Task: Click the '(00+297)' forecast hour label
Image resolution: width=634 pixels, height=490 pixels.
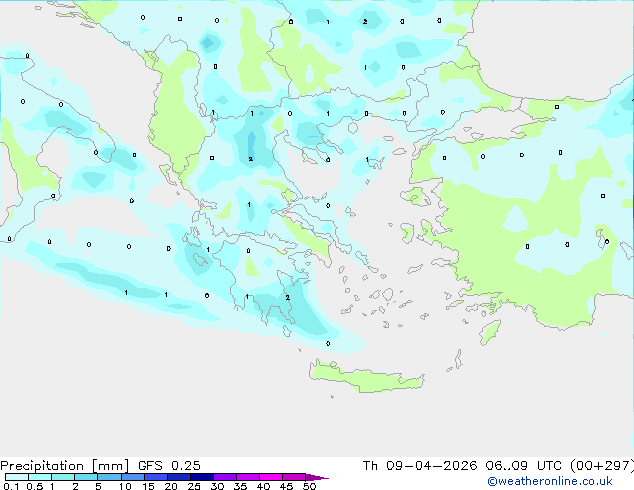Action: point(602,466)
